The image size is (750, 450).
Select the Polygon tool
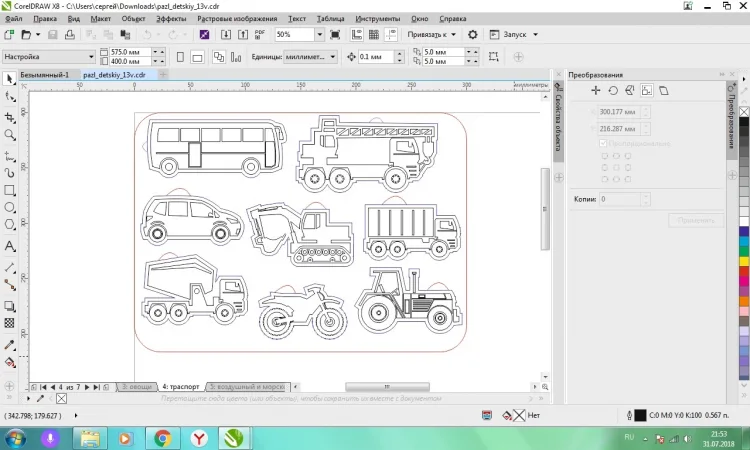[x=10, y=225]
